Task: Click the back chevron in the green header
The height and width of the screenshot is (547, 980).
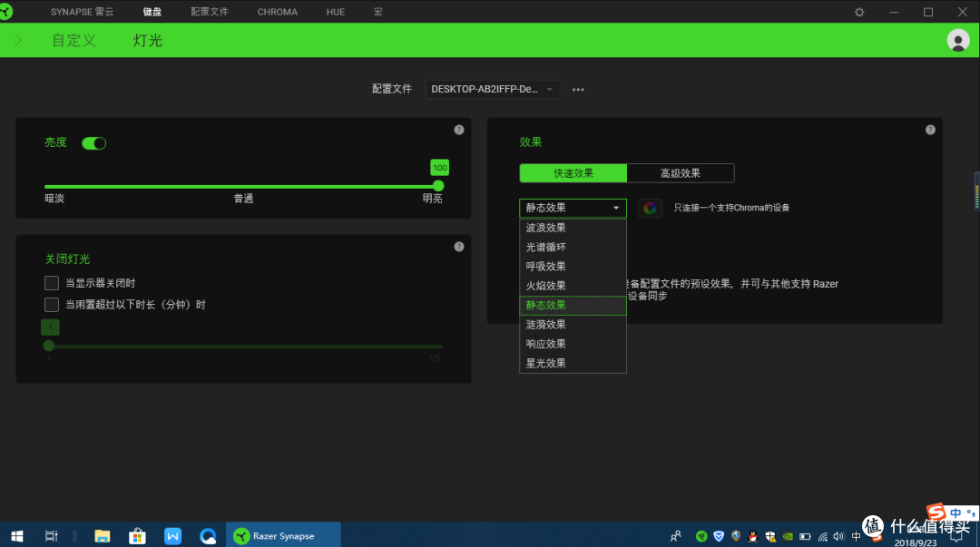Action: pos(18,41)
